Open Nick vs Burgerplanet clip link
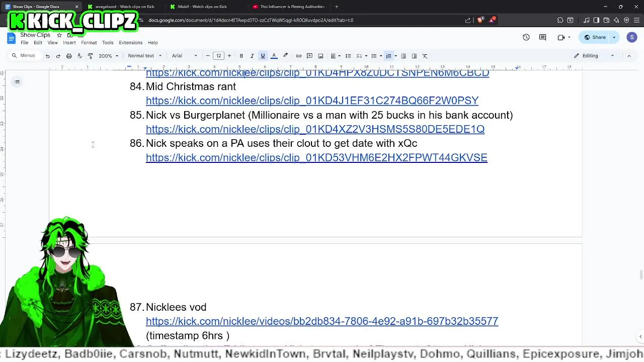Viewport: 644px width, 362px height. point(315,129)
